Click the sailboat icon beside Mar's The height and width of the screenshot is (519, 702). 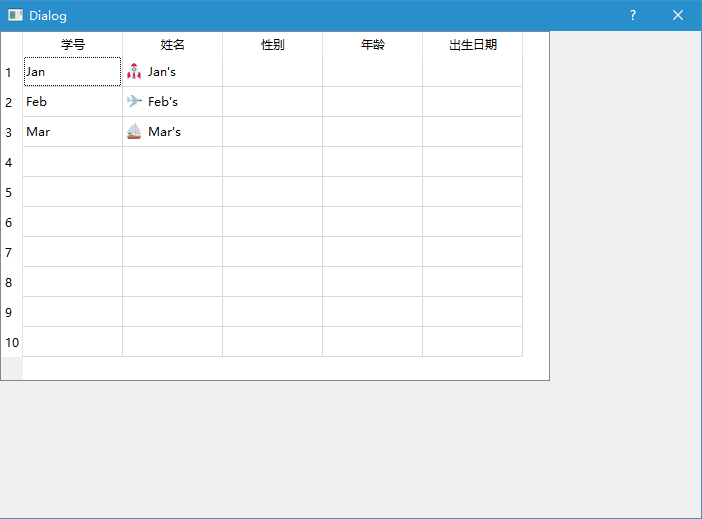134,131
